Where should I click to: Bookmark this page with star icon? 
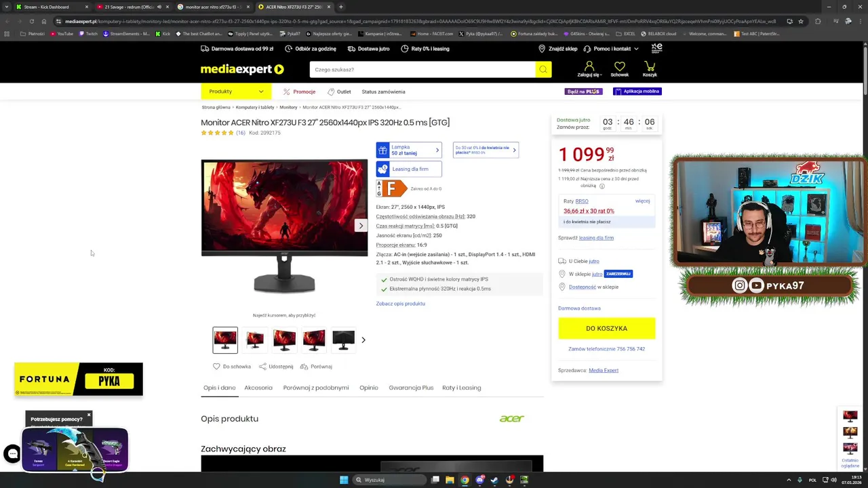click(801, 21)
